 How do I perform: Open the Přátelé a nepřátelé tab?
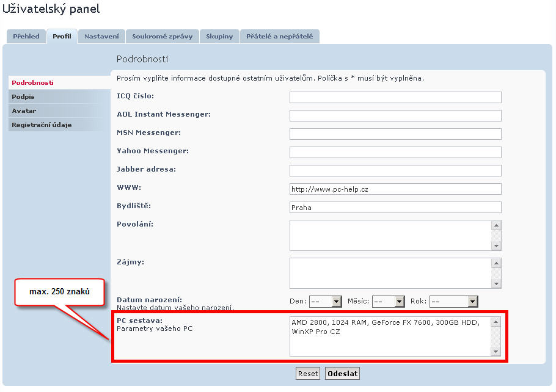(x=279, y=37)
